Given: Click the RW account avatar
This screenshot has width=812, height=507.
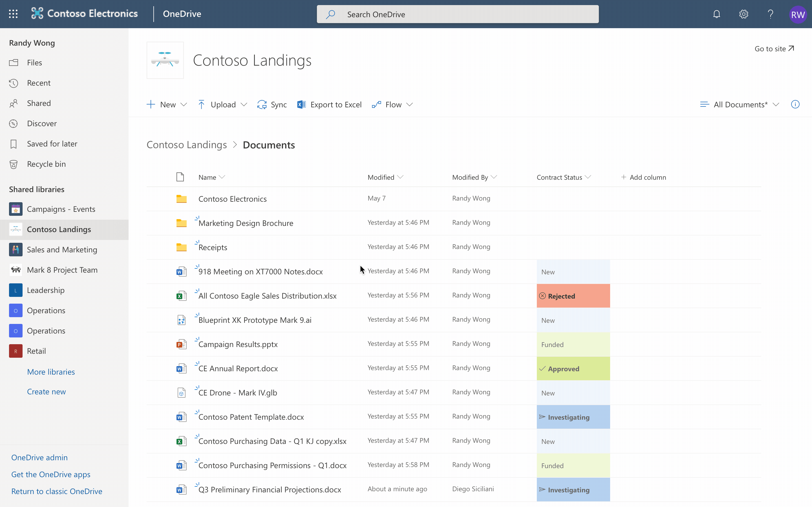Looking at the screenshot, I should click(x=798, y=14).
